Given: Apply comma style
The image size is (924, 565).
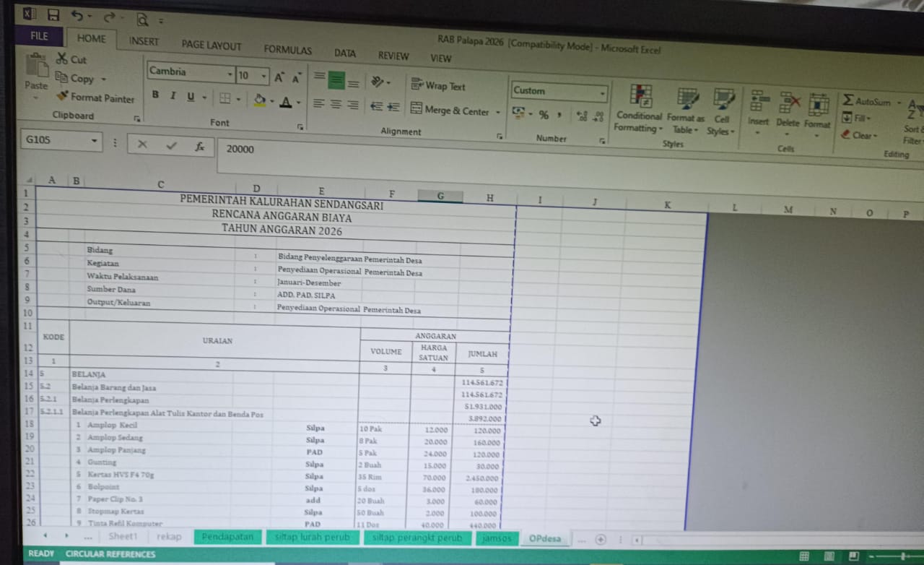Looking at the screenshot, I should [x=559, y=116].
